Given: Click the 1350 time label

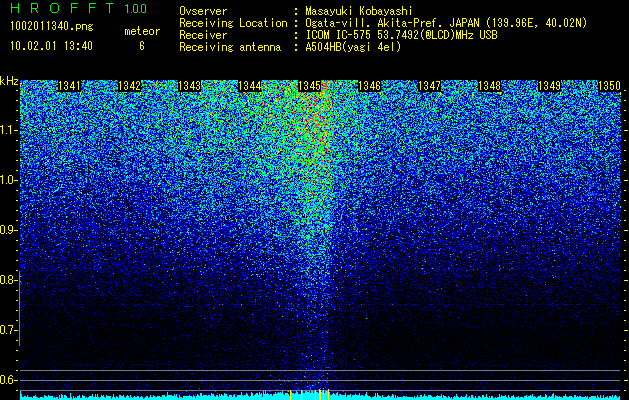Looking at the screenshot, I should [x=609, y=86].
